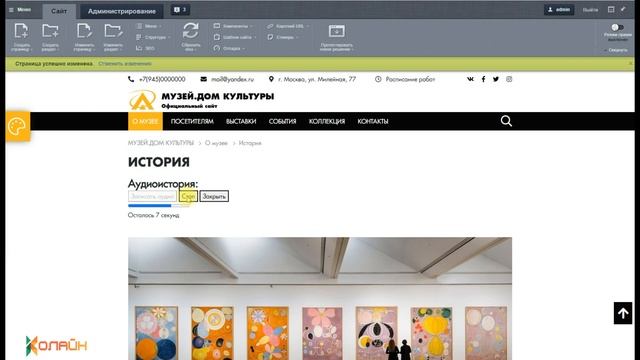Open the О МУЗЕЕ nav item
Image resolution: width=640 pixels, height=360 pixels.
point(145,121)
